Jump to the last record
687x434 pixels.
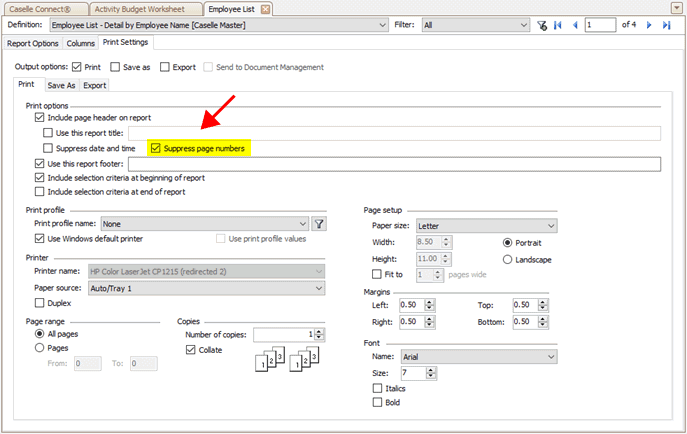click(666, 25)
